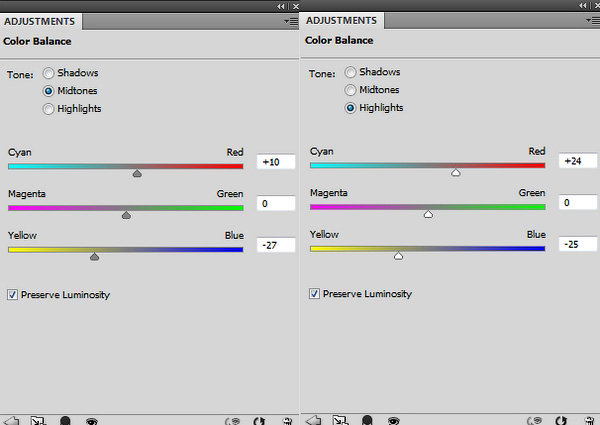Switch left panel to expanded view icon
This screenshot has height=425, width=600.
click(x=38, y=420)
